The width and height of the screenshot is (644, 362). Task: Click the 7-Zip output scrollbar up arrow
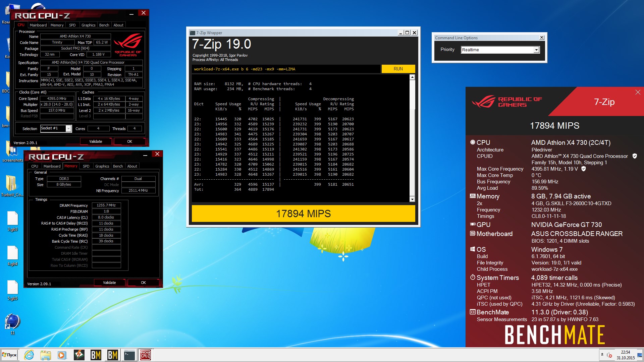pos(412,77)
